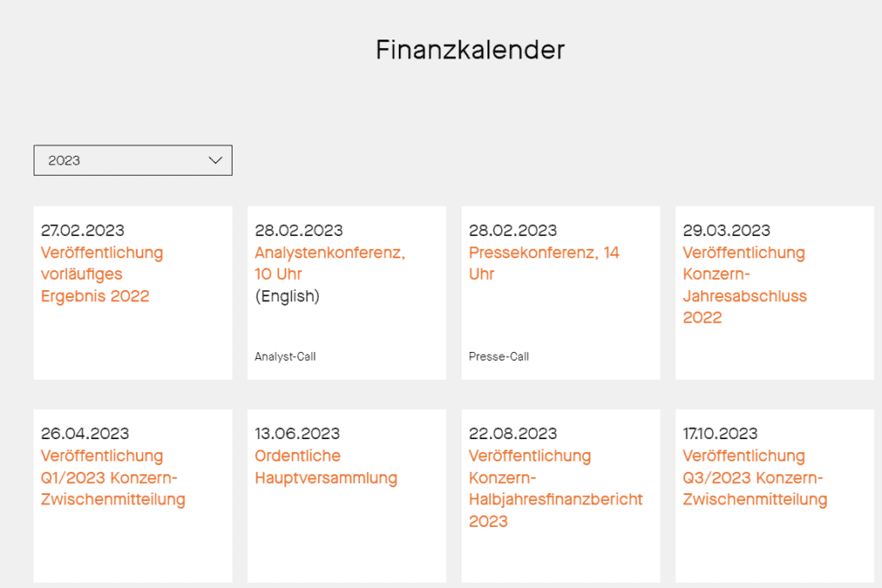This screenshot has width=882, height=588.
Task: Click the (English) note under Analystenkonferenz
Action: pos(287,296)
